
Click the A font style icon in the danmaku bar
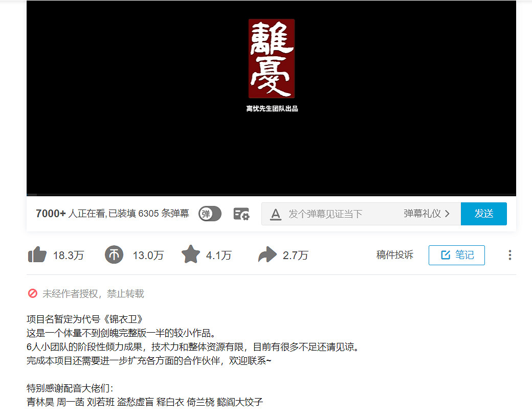click(x=276, y=214)
